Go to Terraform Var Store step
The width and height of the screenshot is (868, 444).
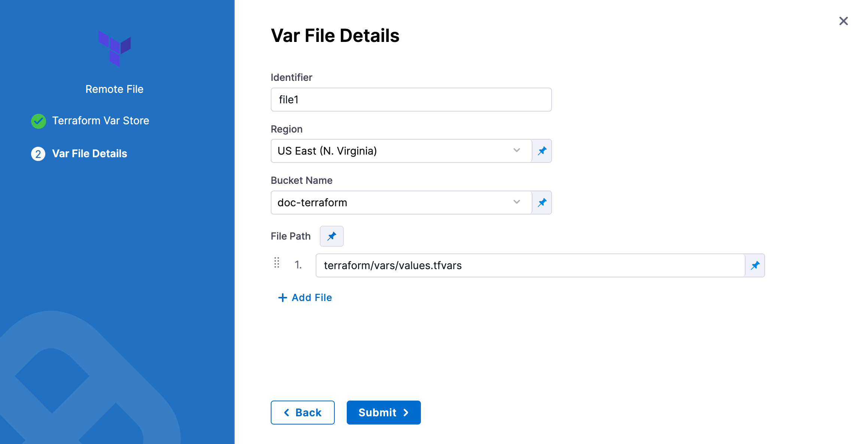point(101,121)
